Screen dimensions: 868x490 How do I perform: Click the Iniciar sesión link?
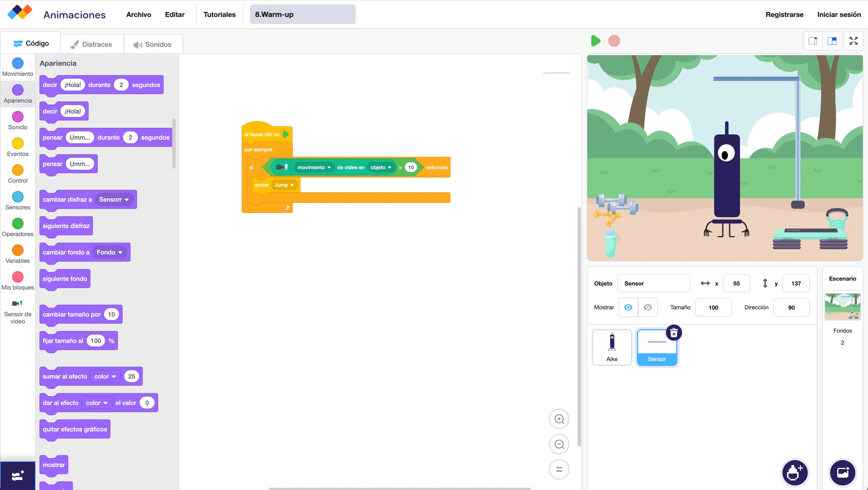(x=839, y=14)
